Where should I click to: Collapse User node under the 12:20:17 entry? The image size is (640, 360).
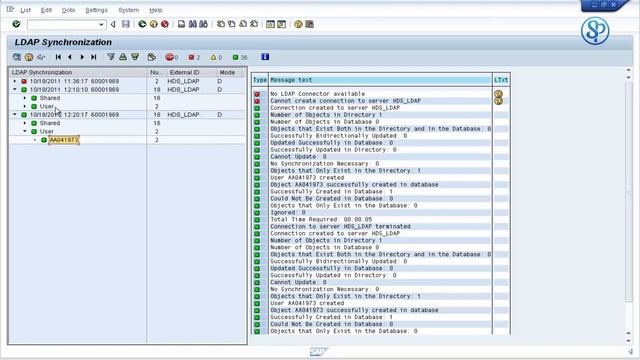(25, 131)
